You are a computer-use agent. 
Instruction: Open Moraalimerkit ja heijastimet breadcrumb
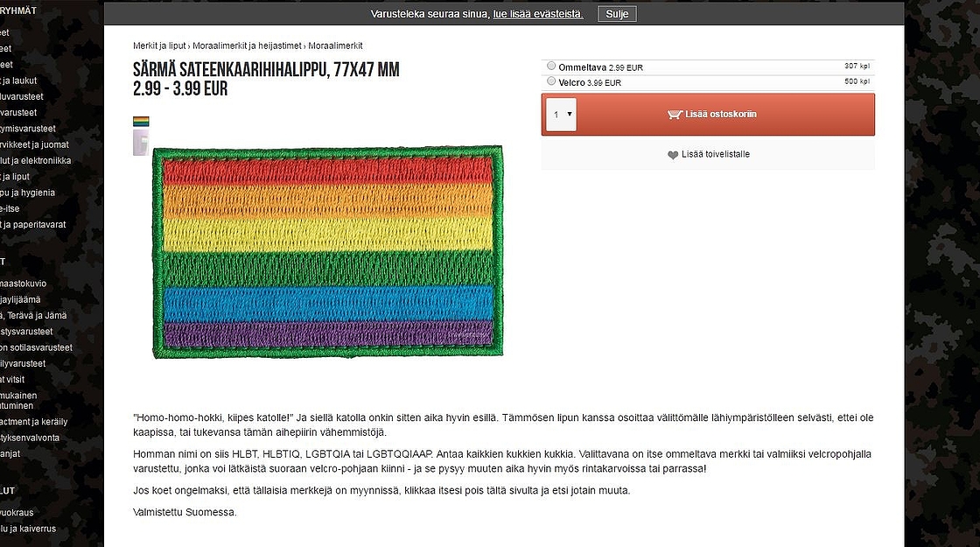[247, 46]
